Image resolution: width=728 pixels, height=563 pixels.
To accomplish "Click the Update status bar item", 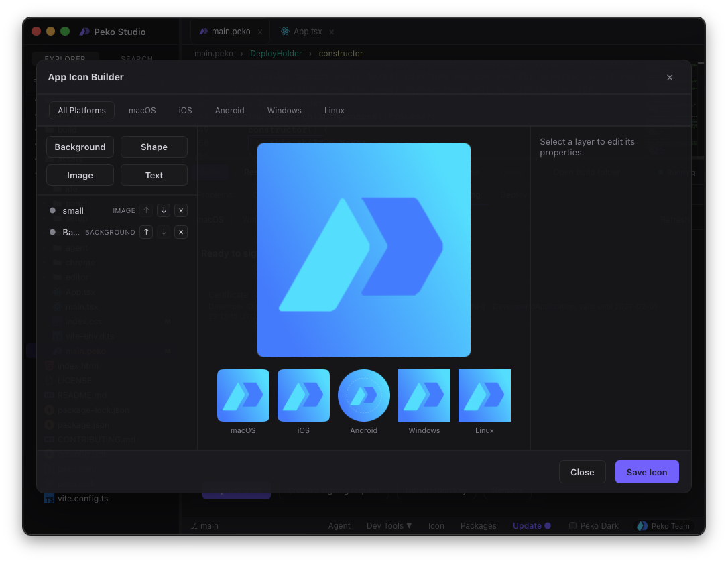I will (x=532, y=526).
